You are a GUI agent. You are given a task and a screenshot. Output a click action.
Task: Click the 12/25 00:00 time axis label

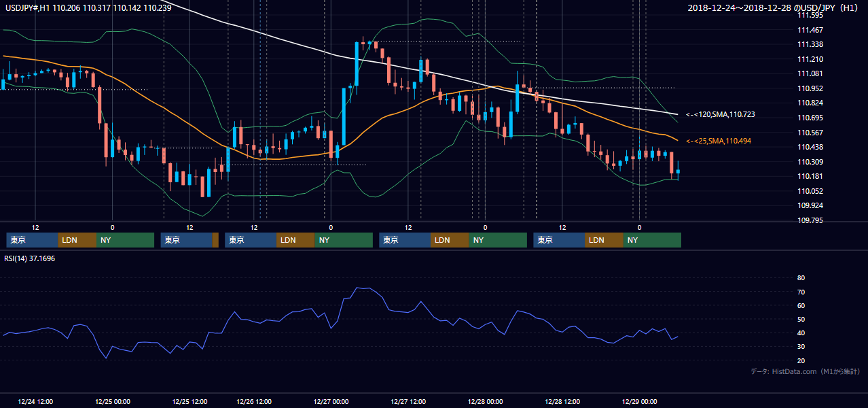pyautogui.click(x=113, y=402)
